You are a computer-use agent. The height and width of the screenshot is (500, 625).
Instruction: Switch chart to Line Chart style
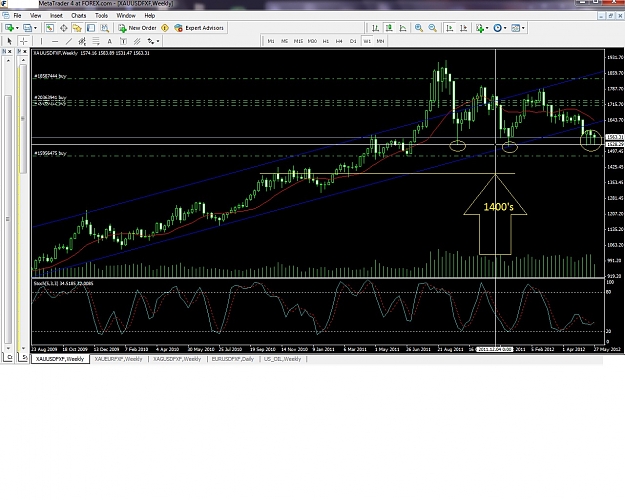pyautogui.click(x=403, y=28)
